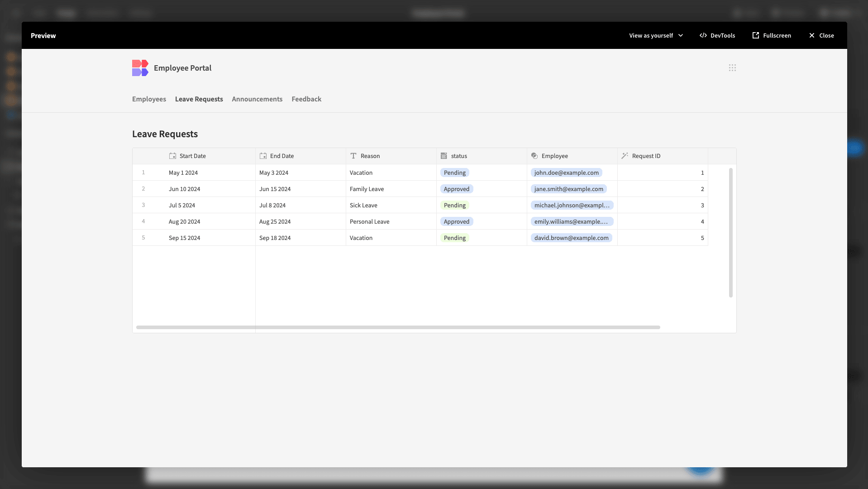Expand the View as yourself dropdown

656,35
